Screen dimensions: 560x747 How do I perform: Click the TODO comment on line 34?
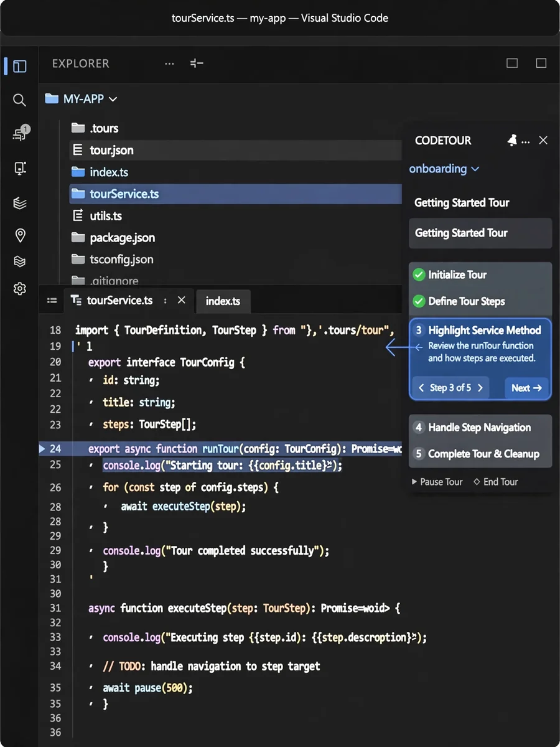(212, 667)
